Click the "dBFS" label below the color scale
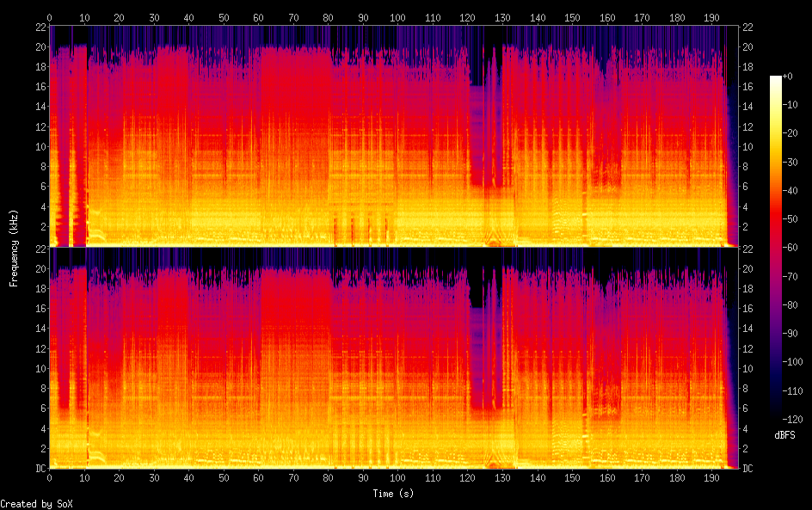Image resolution: width=812 pixels, height=510 pixels. click(x=784, y=436)
